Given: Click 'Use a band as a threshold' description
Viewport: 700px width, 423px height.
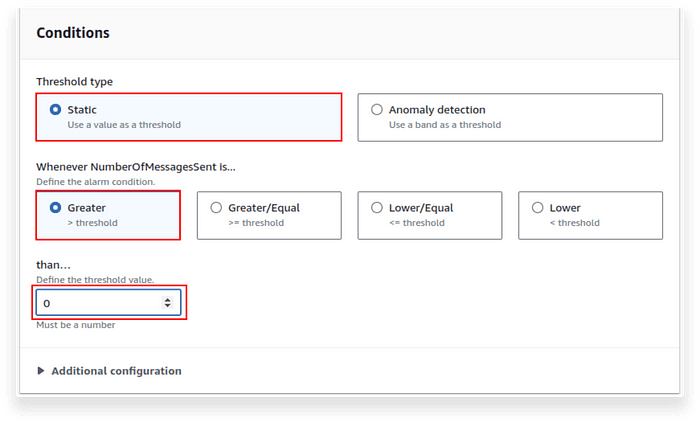Looking at the screenshot, I should click(445, 125).
